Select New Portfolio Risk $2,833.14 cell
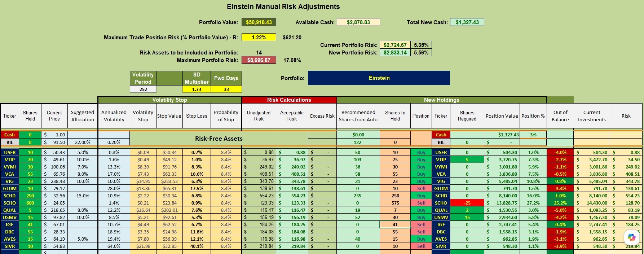Viewport: 644px width, 254px height. (x=395, y=53)
